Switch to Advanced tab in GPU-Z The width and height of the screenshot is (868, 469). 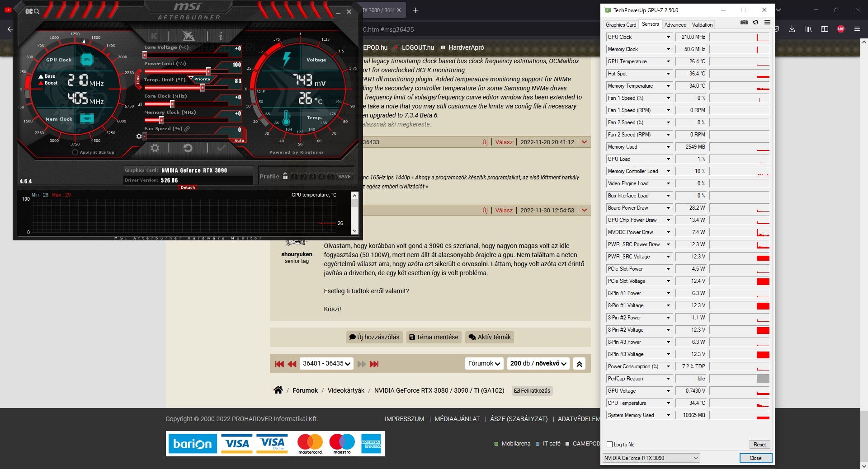click(x=675, y=25)
